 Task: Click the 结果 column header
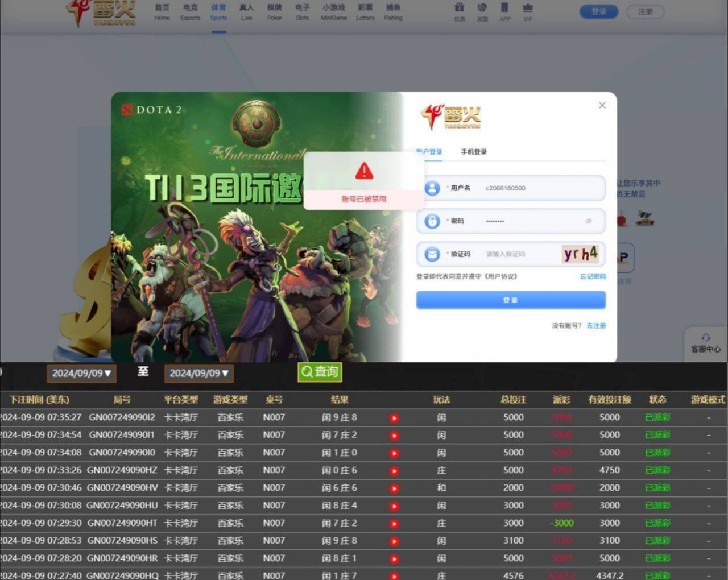[x=340, y=400]
